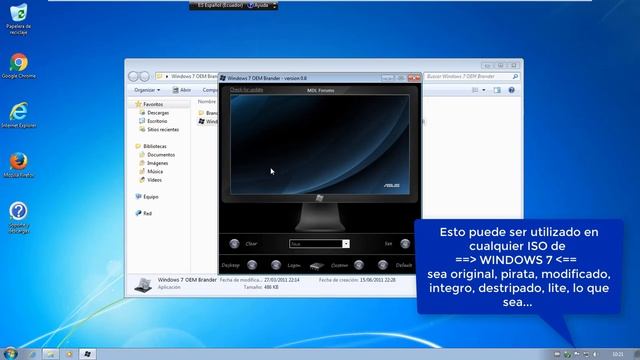Select the Brands folder in file list
The image size is (640, 360).
(208, 113)
